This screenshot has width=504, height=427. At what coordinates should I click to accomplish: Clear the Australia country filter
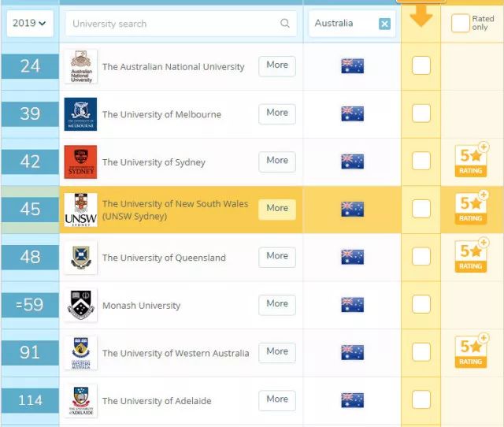click(x=384, y=24)
